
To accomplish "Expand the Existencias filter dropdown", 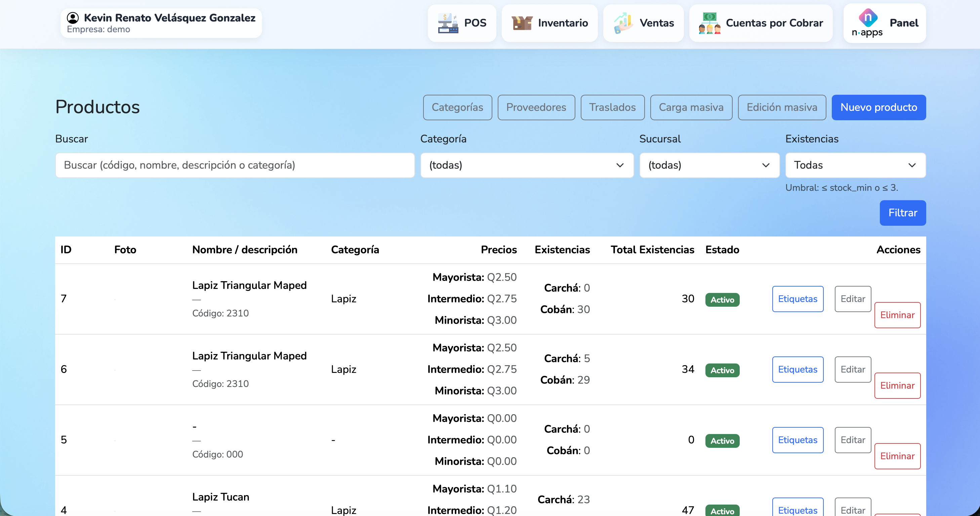I will (x=855, y=165).
